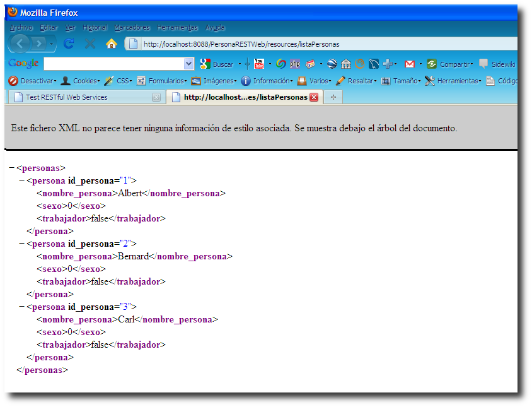
Task: Click the name value Carl
Action: coord(126,319)
